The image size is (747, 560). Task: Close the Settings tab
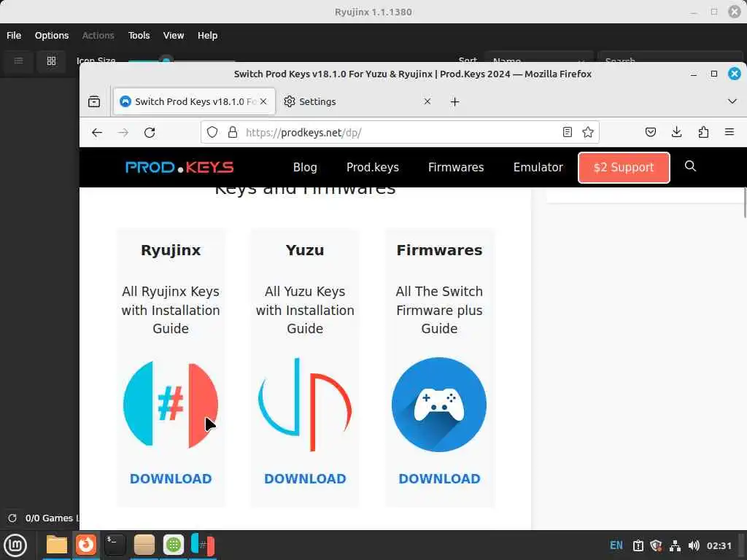[427, 101]
